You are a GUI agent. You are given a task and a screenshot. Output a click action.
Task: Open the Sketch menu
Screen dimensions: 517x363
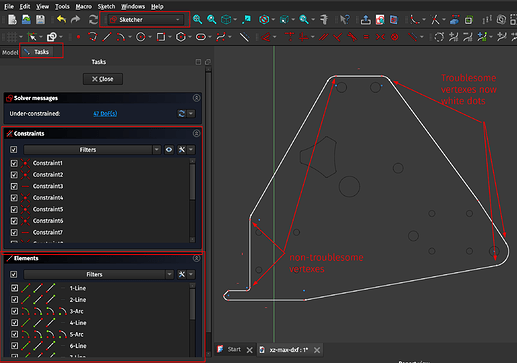tap(106, 6)
